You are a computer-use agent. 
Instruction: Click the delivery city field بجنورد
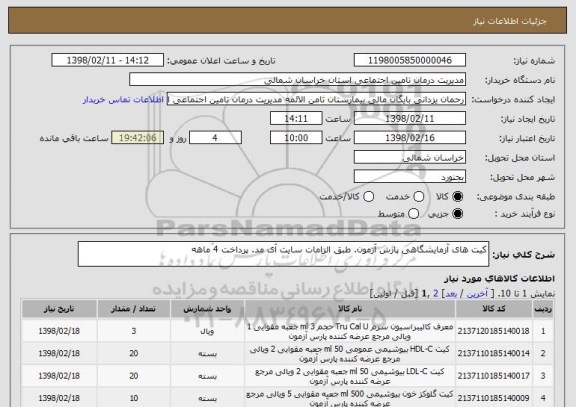[410, 177]
